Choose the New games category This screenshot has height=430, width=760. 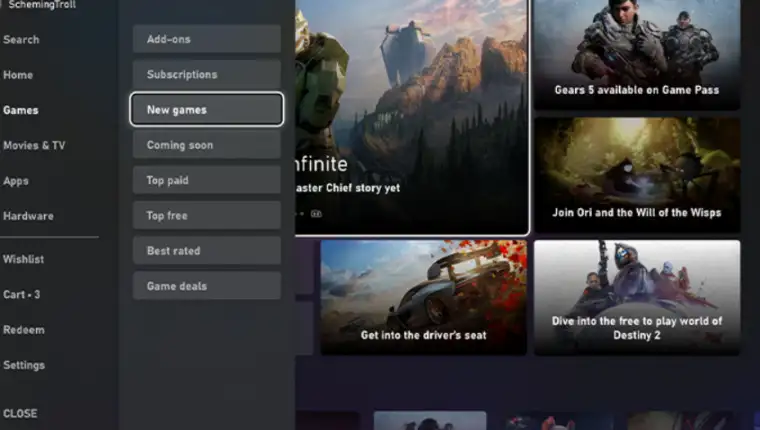[207, 110]
